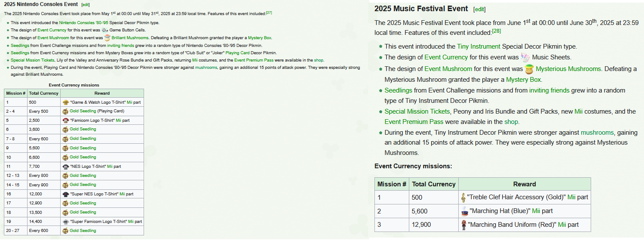Open the Playing Card link
The height and width of the screenshot is (241, 644).
point(238,53)
